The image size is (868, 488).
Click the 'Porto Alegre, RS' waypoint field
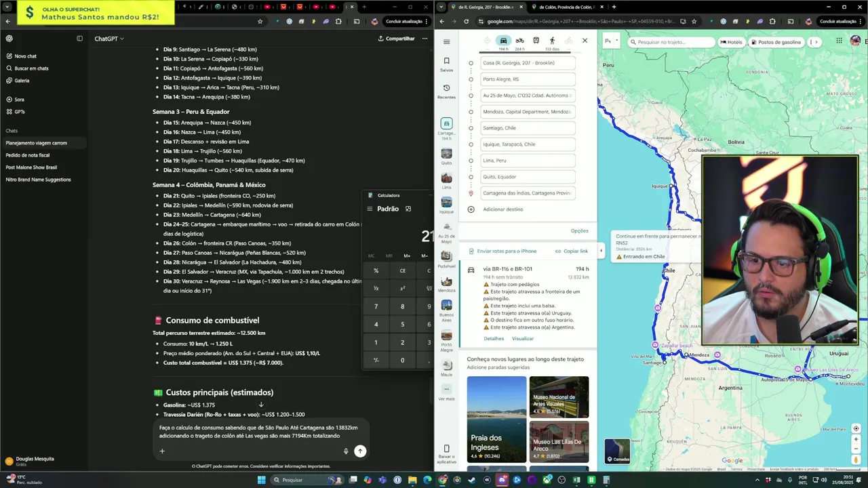[528, 79]
